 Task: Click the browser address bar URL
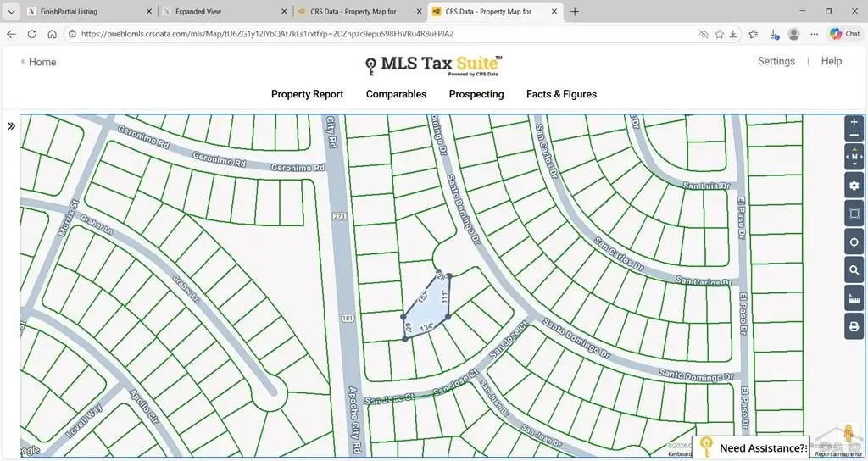coord(339,34)
